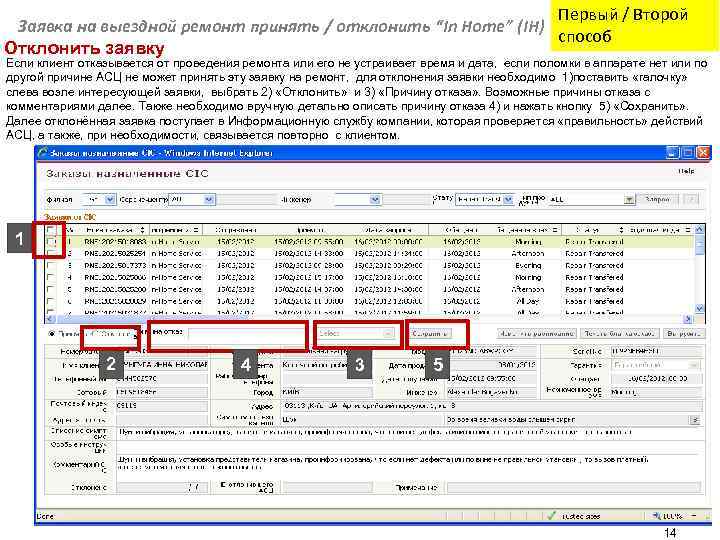Click the Morning cell in row 1
The width and height of the screenshot is (720, 540).
point(529,242)
